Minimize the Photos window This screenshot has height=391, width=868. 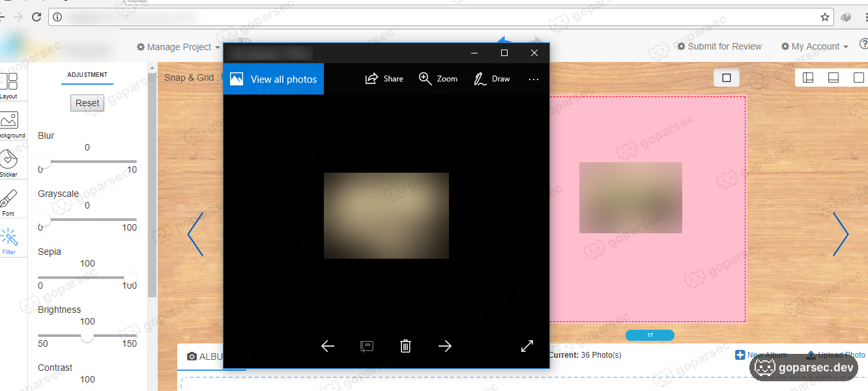[474, 53]
